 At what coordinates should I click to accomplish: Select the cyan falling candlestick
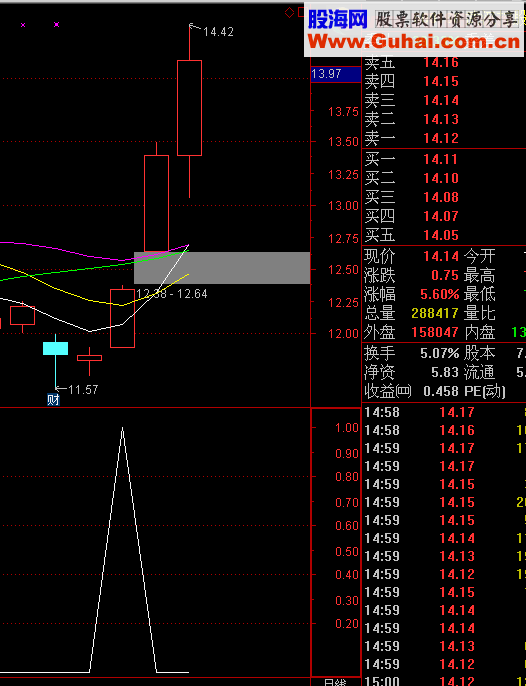(56, 348)
